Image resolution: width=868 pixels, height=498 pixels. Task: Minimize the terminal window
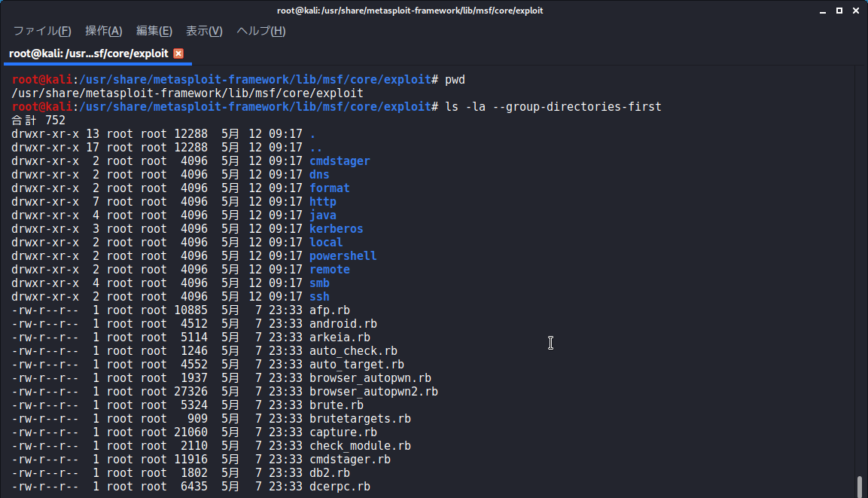tap(823, 11)
